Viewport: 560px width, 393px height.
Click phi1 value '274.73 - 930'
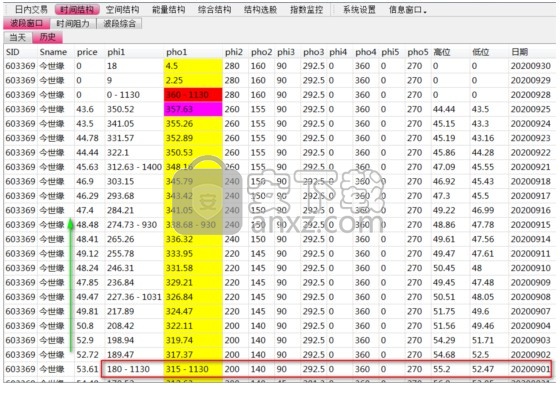(132, 225)
